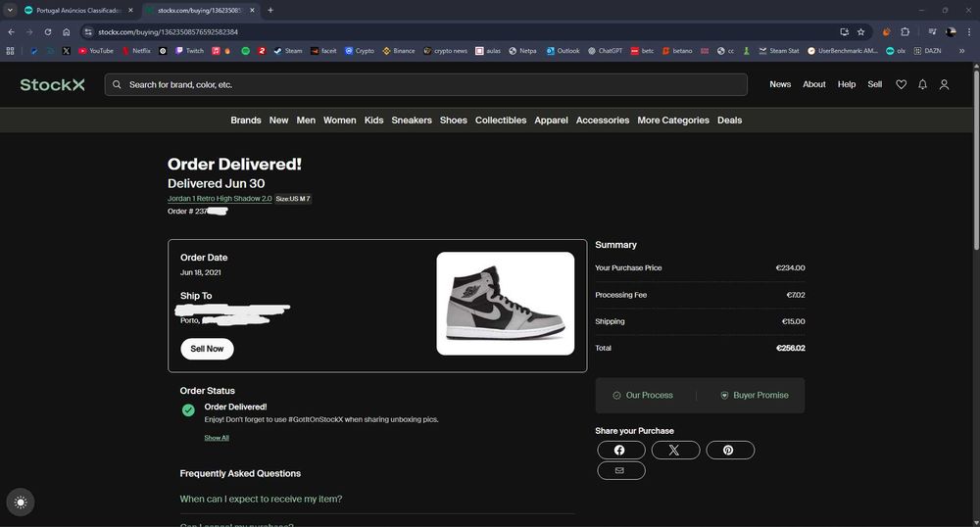Open the faceit bookmark

click(323, 51)
